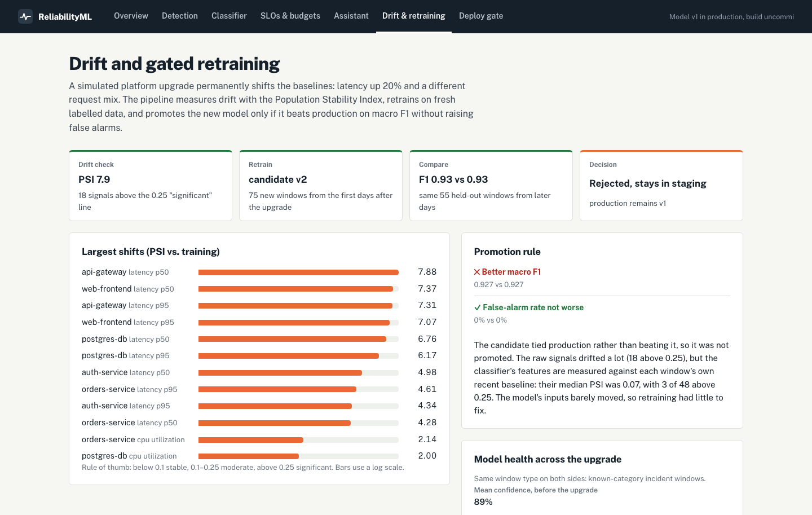Screen dimensions: 812x515
Task: Click the 0% vs 0% comparison
Action: coord(491,320)
